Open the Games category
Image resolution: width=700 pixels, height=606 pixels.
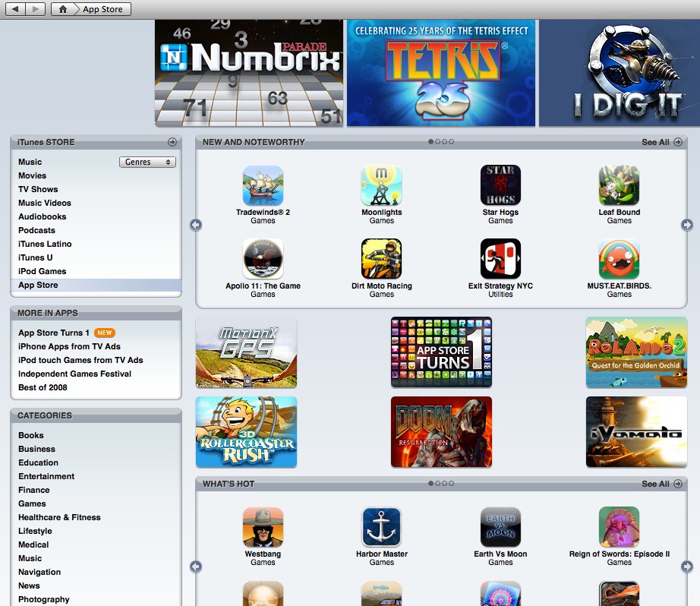coord(32,503)
